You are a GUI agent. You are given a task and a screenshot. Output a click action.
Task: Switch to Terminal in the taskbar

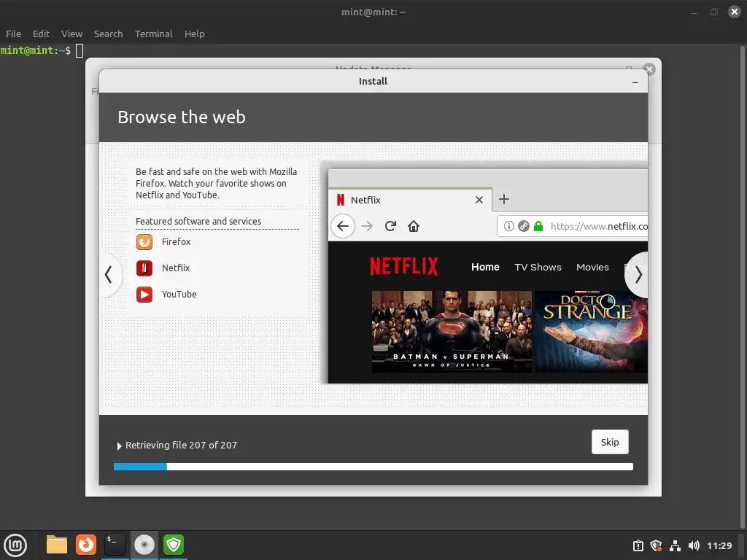(115, 545)
